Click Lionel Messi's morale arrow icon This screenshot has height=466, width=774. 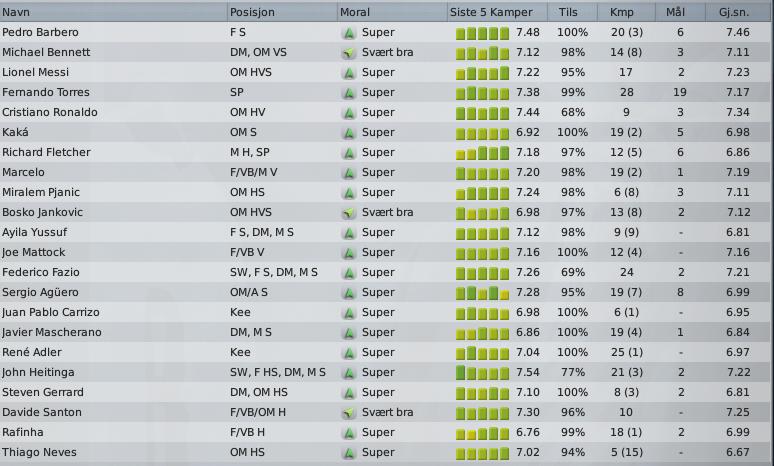point(349,73)
